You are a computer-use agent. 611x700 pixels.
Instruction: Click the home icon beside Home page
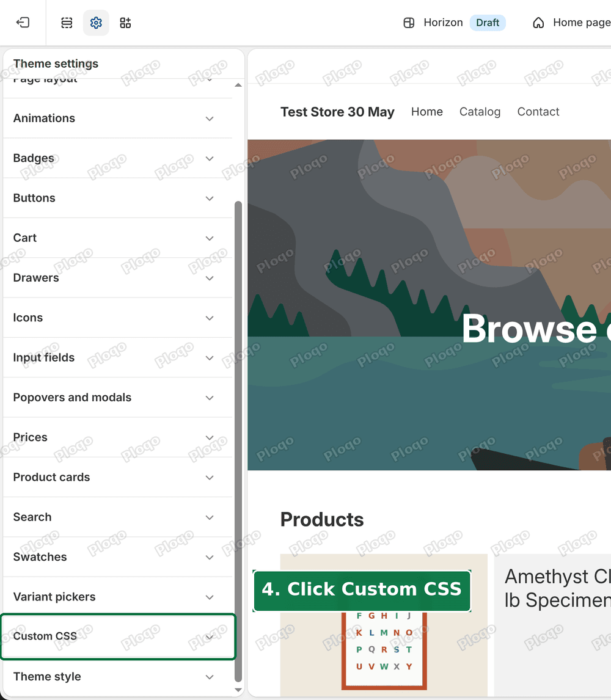[x=538, y=23]
